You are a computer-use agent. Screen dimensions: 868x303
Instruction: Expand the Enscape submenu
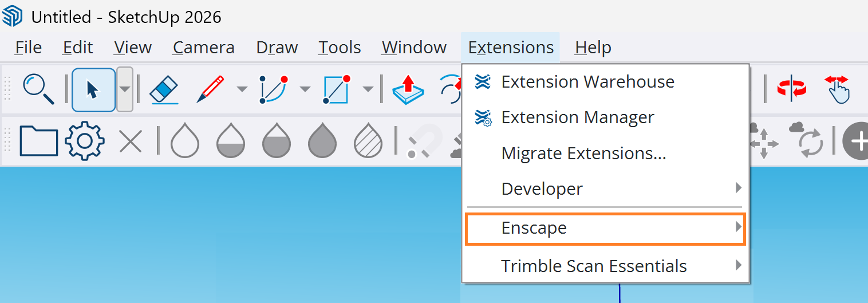coord(606,229)
